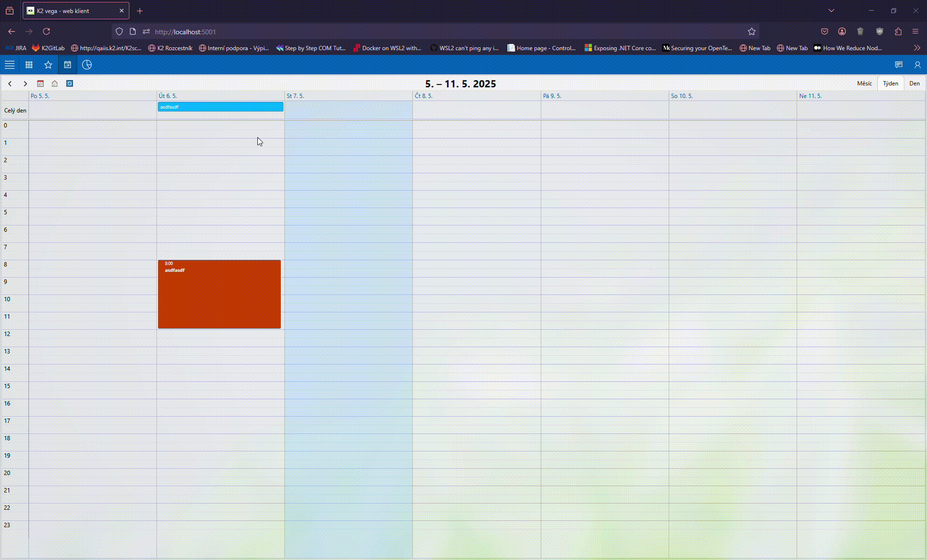Image resolution: width=927 pixels, height=560 pixels.
Task: Go to next week arrow
Action: point(25,84)
